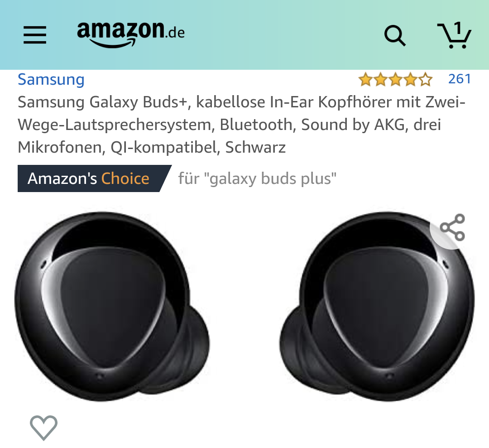Click the Samsung brand link
Viewport: 489px width, 448px height.
[x=51, y=79]
